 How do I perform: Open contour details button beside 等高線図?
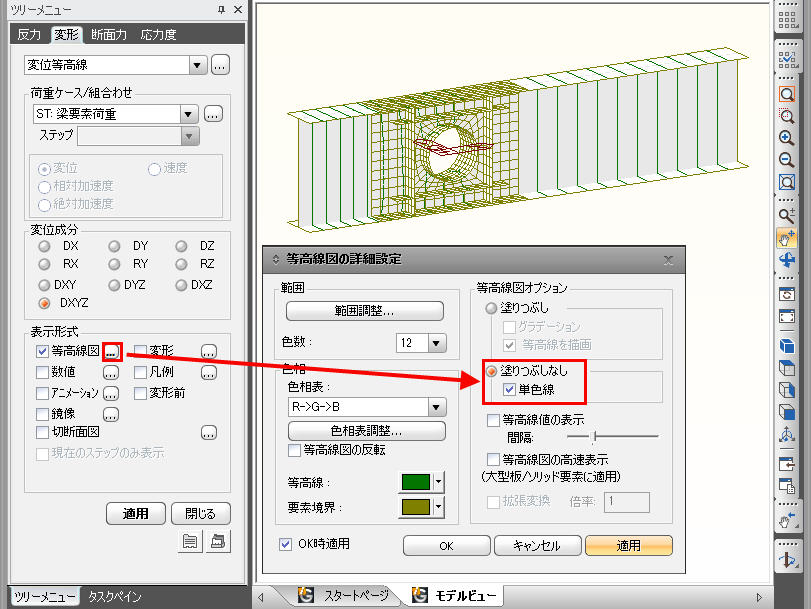[112, 352]
